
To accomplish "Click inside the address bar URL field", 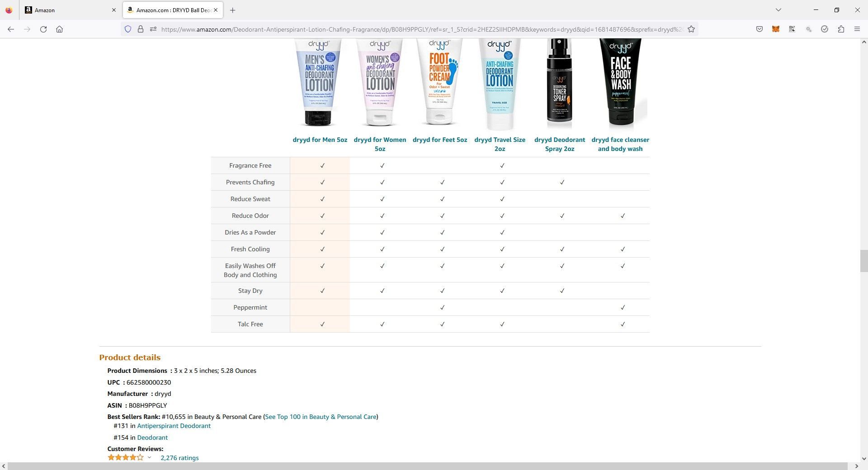I will (407, 29).
